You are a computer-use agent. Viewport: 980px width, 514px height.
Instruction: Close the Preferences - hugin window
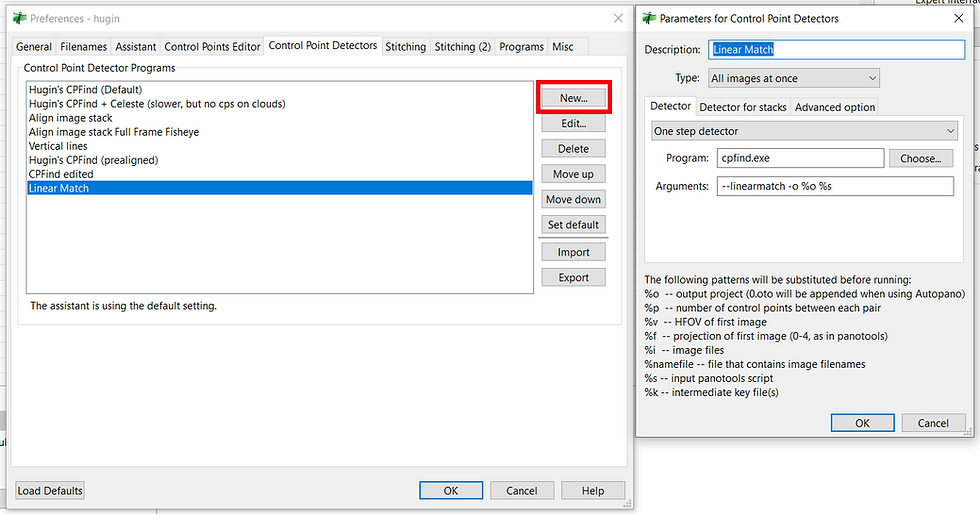tap(618, 18)
